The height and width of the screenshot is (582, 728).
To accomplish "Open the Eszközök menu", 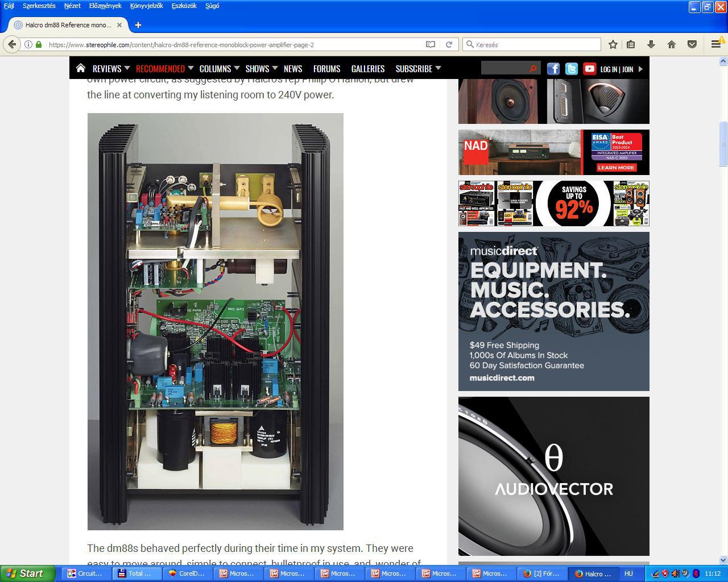I will click(x=184, y=6).
